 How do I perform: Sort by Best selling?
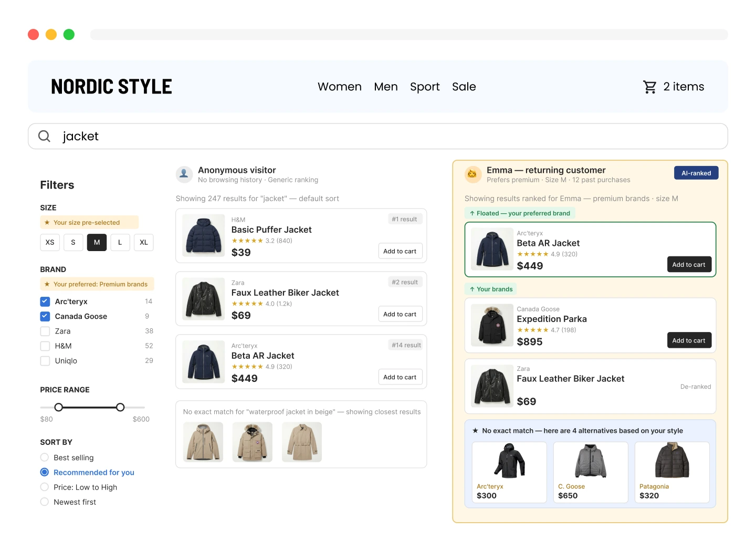click(45, 458)
